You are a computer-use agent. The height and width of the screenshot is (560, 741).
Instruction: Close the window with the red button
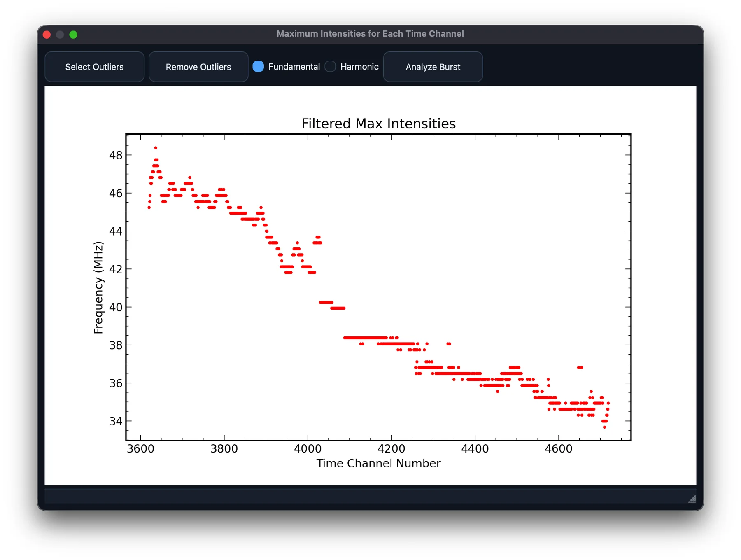click(x=47, y=35)
